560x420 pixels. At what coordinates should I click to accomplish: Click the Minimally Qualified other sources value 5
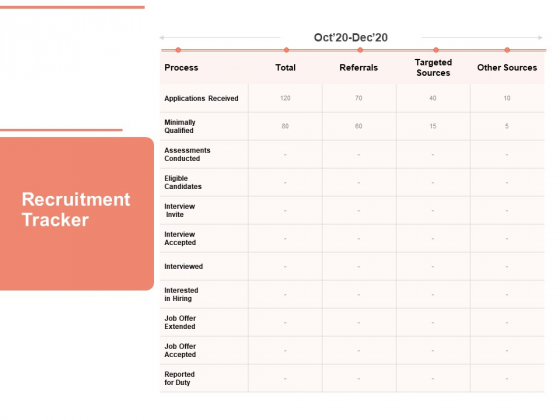coord(507,126)
